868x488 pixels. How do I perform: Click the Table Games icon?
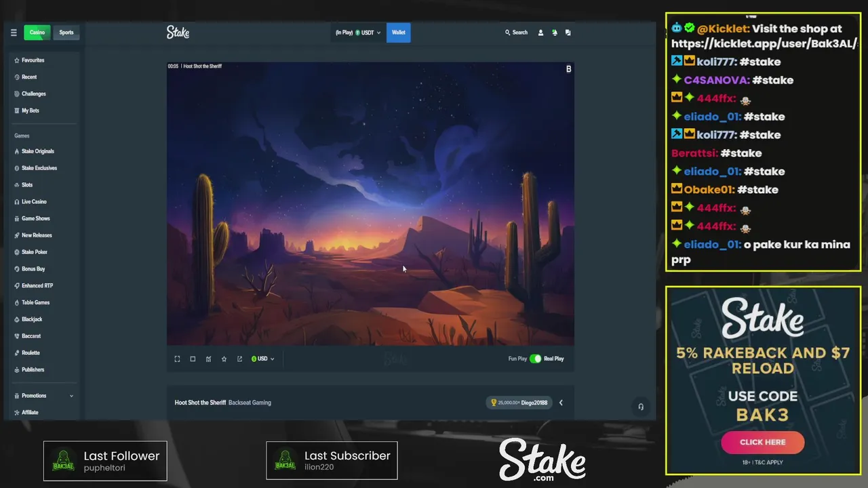[x=16, y=303]
